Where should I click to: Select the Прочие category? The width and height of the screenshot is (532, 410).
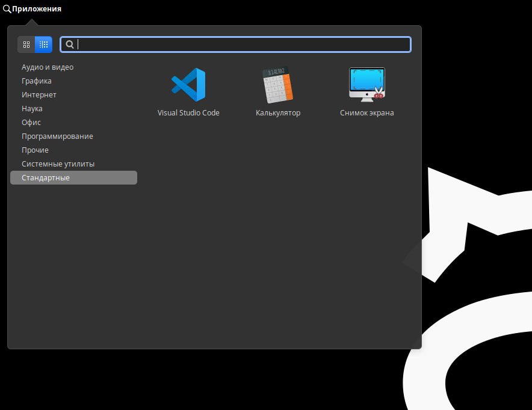[73, 150]
